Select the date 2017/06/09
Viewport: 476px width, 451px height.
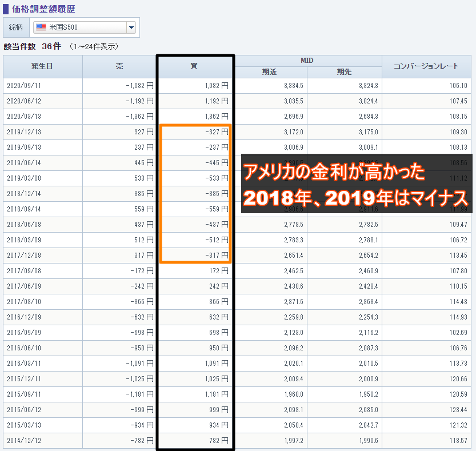click(x=24, y=286)
